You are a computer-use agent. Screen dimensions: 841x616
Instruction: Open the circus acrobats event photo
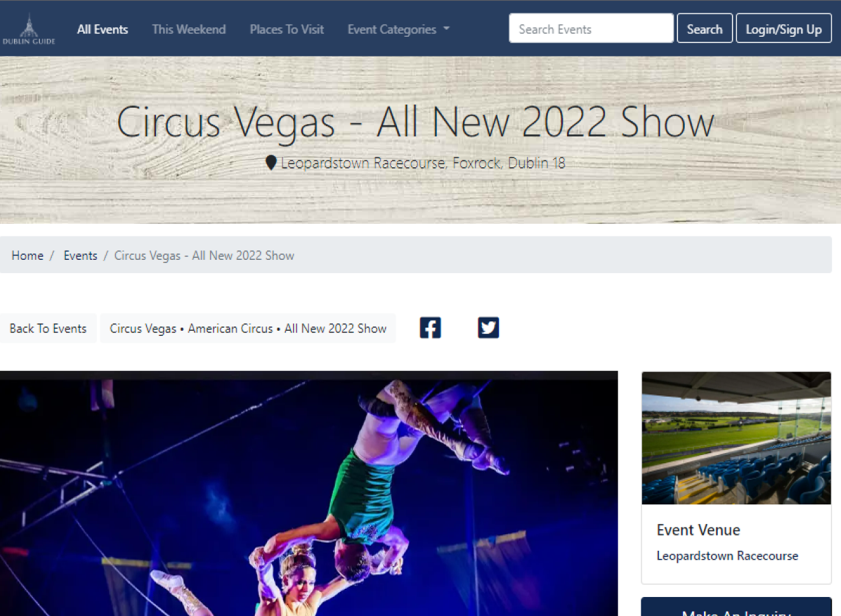[309, 493]
